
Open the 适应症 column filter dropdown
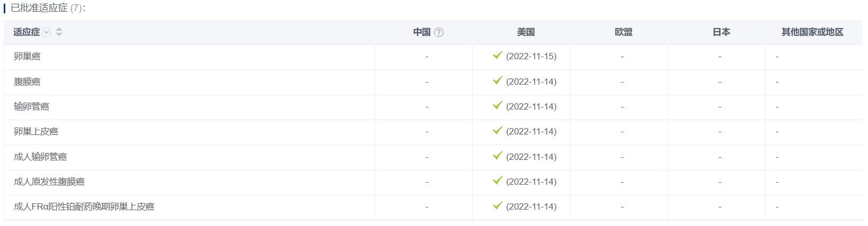point(47,32)
